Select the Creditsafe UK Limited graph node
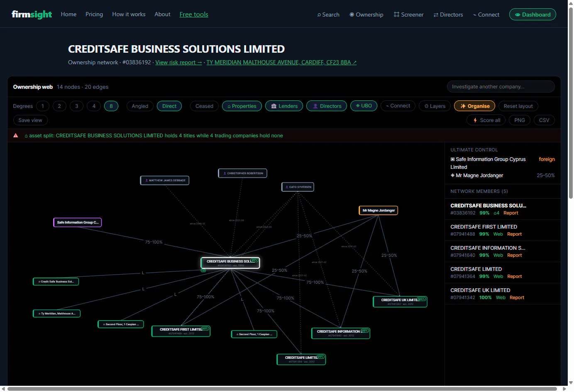Viewport: 574px width, 392px height. pos(400,302)
